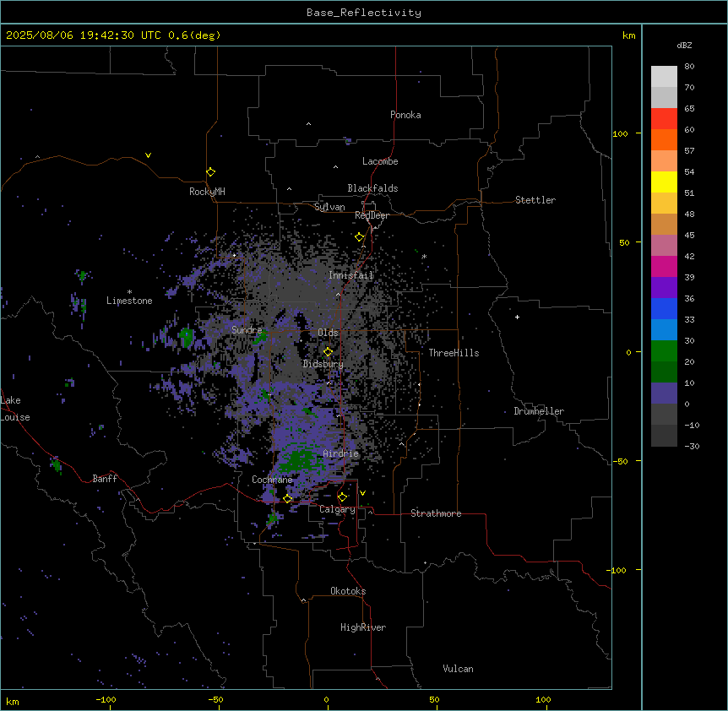Click the Sundre city label

[x=247, y=330]
